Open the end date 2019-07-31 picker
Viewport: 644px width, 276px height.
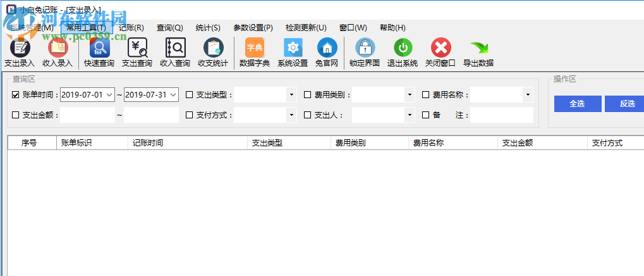[x=174, y=94]
